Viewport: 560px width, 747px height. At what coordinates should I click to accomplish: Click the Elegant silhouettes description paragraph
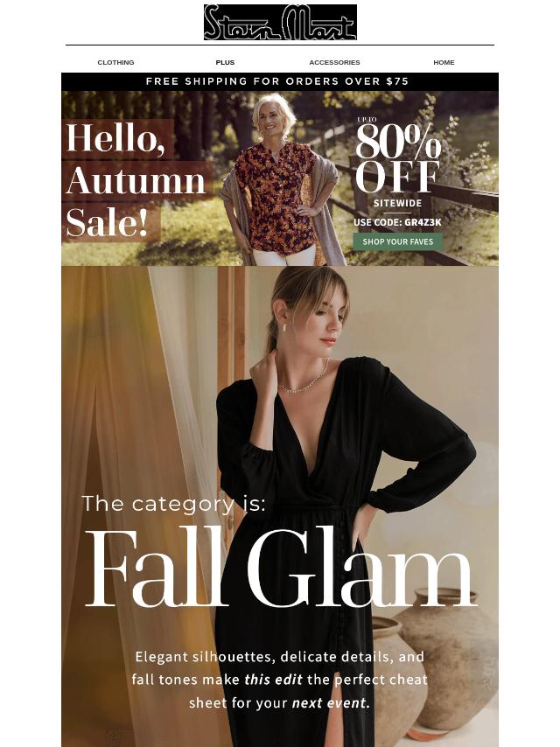point(280,680)
